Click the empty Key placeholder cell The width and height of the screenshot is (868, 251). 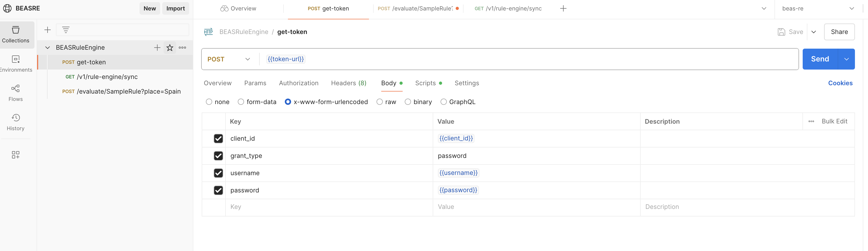329,207
